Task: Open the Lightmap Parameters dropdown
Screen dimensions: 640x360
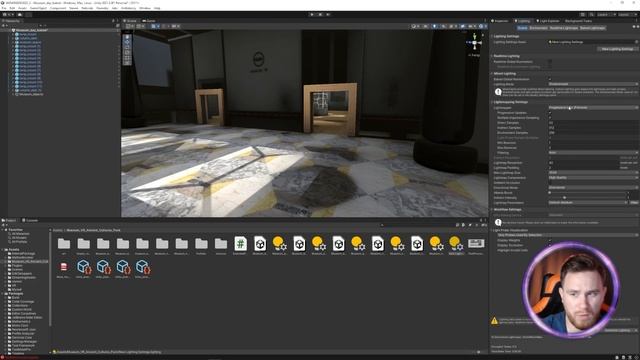Action: click(588, 202)
